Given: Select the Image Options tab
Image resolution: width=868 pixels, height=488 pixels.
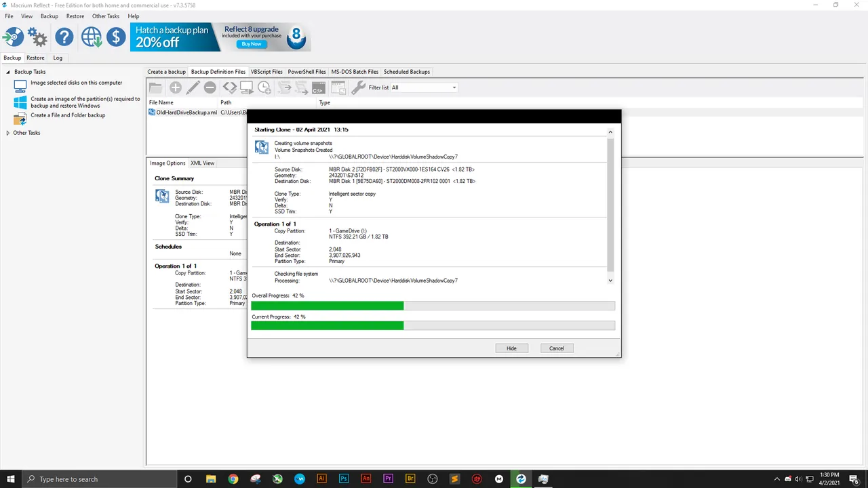Looking at the screenshot, I should [x=167, y=163].
